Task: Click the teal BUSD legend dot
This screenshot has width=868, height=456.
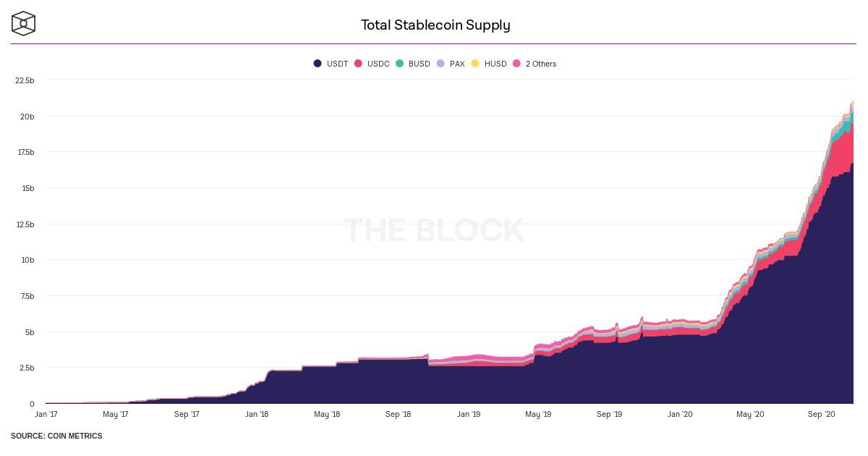Action: pos(399,64)
